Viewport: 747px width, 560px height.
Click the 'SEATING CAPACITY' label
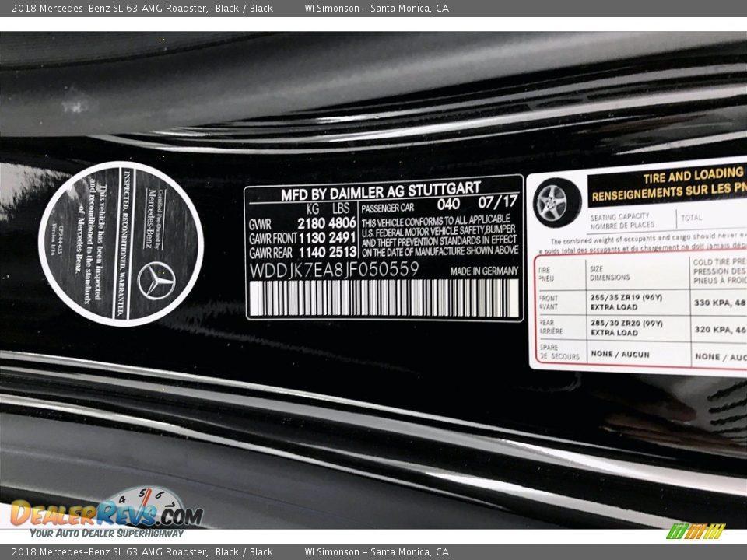click(619, 217)
